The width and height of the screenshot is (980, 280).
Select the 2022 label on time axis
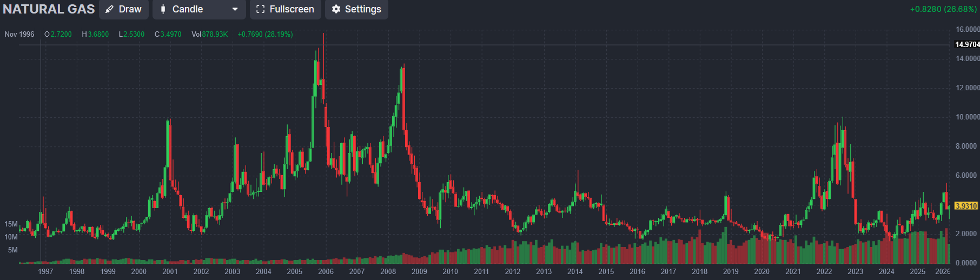click(824, 271)
